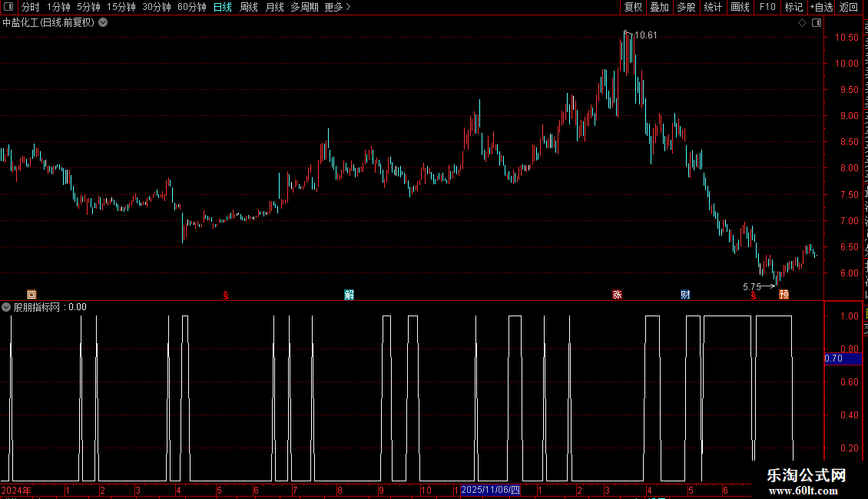
Task: Click the 财 financial marker icon
Action: click(685, 295)
